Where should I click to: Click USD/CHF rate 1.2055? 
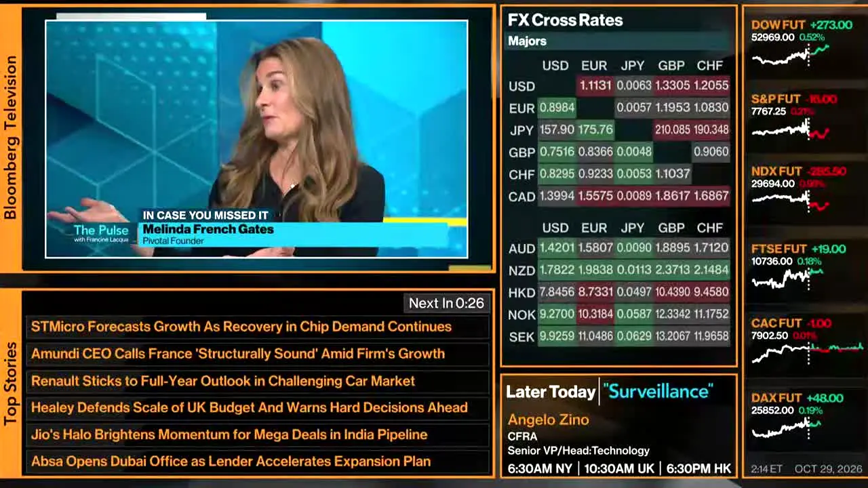coord(711,85)
